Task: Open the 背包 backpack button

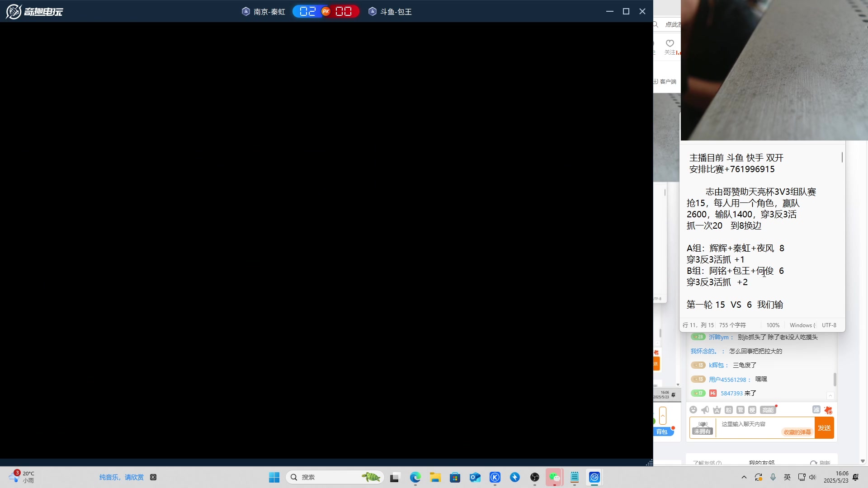Action: tap(664, 432)
